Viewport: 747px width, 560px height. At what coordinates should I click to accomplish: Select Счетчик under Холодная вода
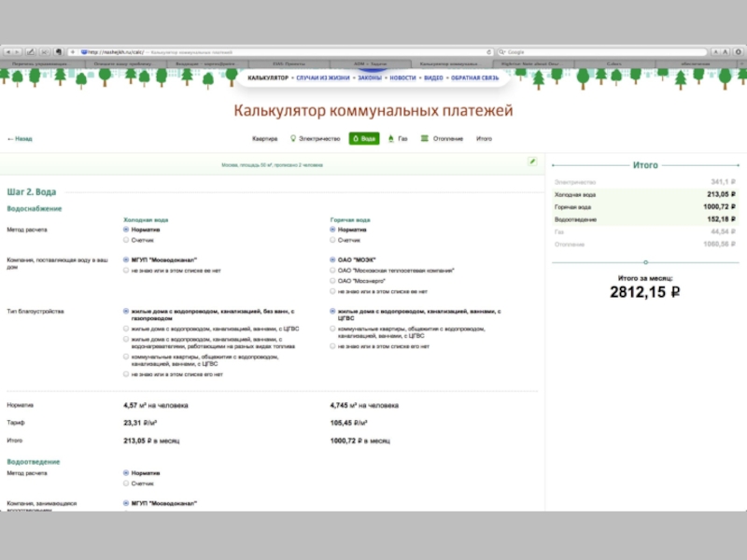coord(126,240)
